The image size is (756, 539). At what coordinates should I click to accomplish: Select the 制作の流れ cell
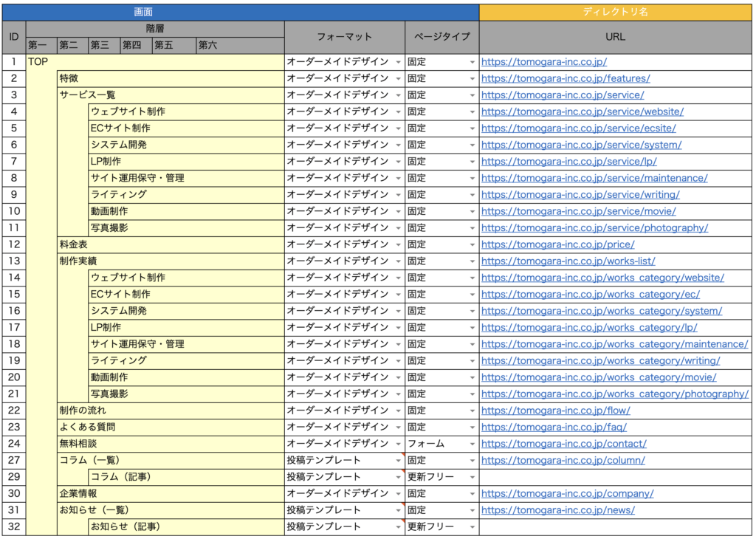click(171, 411)
